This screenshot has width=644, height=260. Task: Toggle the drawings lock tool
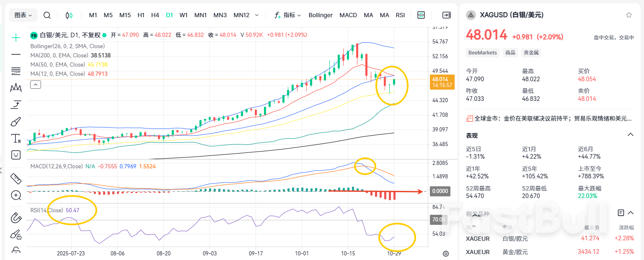(16, 250)
